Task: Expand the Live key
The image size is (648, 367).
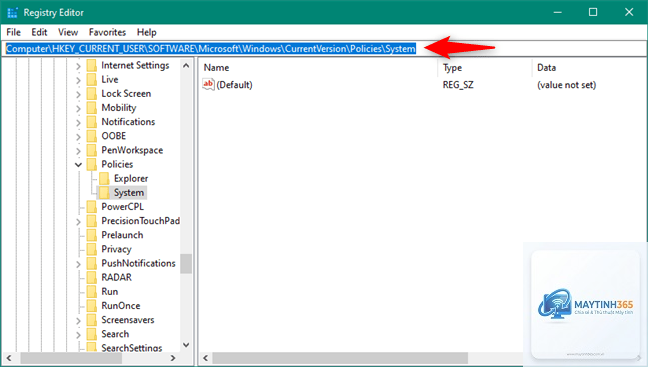Action: point(78,80)
